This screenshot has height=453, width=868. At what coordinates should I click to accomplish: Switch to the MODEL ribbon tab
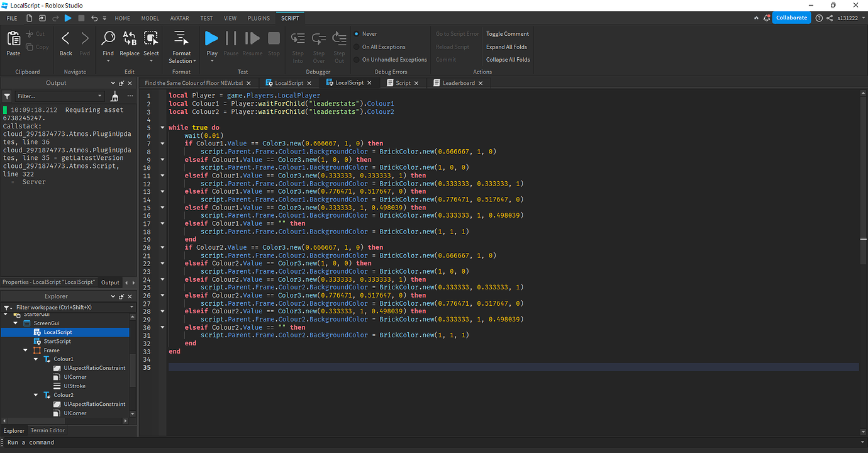150,18
